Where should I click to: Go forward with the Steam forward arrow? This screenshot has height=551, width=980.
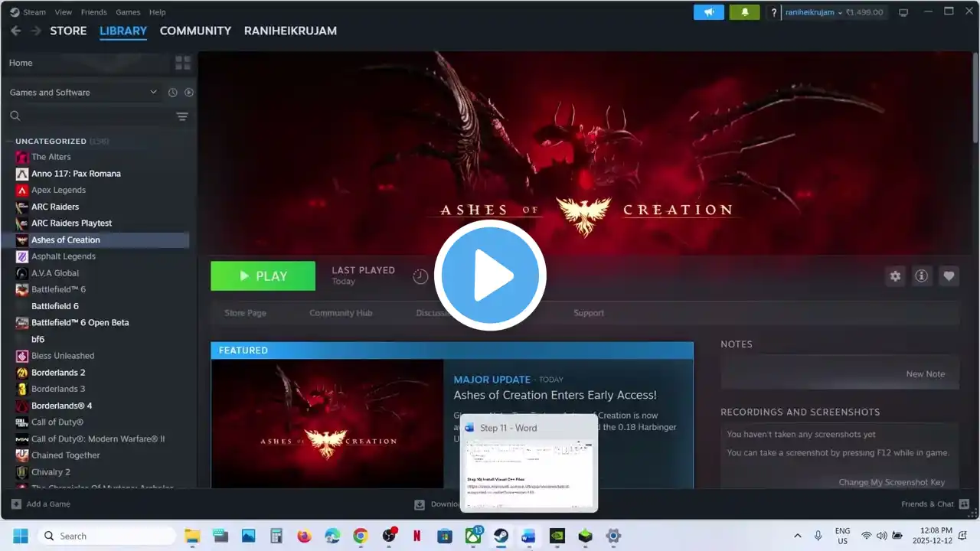(x=36, y=31)
